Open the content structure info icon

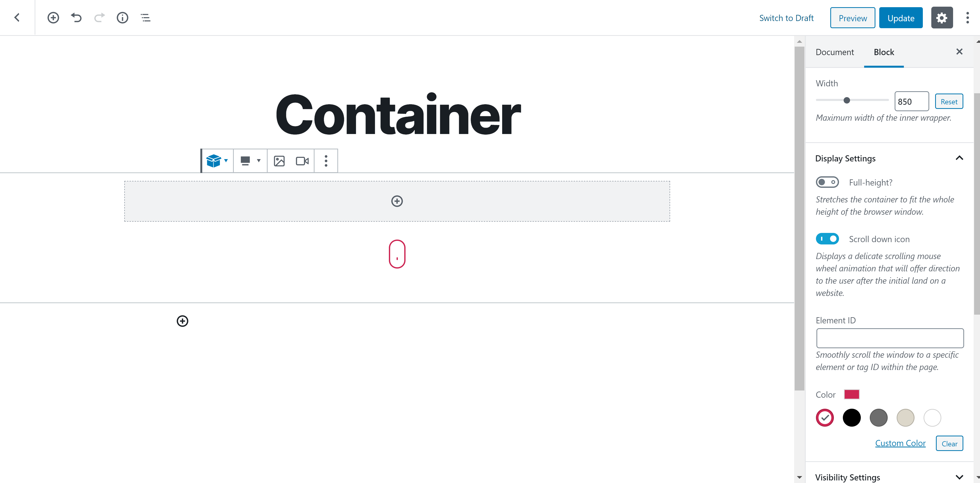pos(122,17)
